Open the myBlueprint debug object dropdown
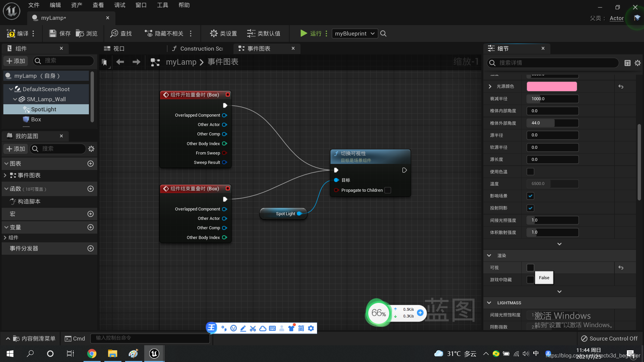The image size is (644, 362). 355,34
